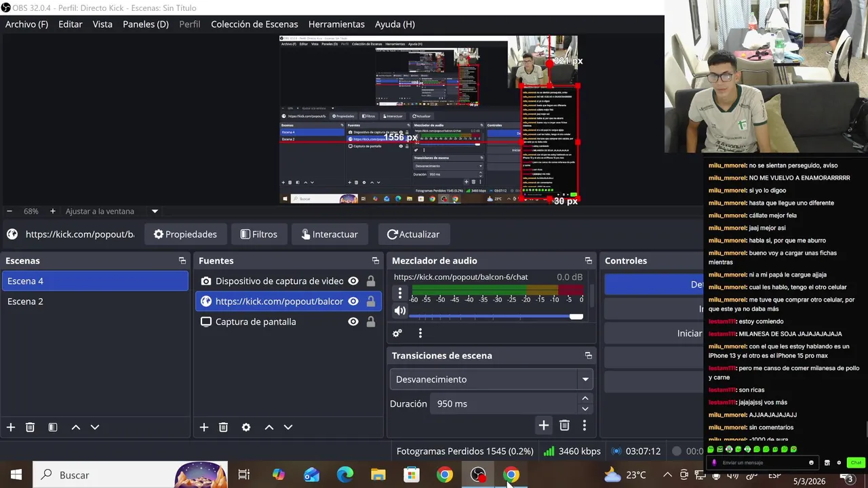Send message with green Chat button
868x488 pixels.
856,463
